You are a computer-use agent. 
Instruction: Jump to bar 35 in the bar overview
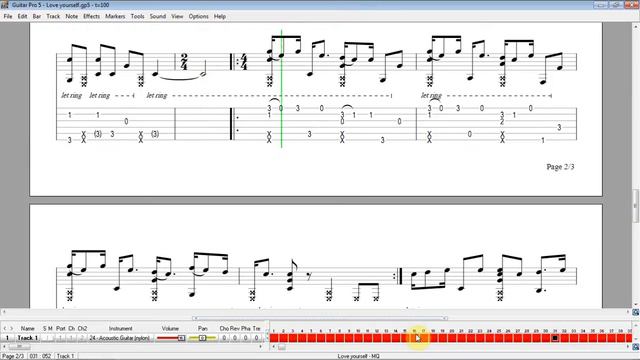pos(593,338)
